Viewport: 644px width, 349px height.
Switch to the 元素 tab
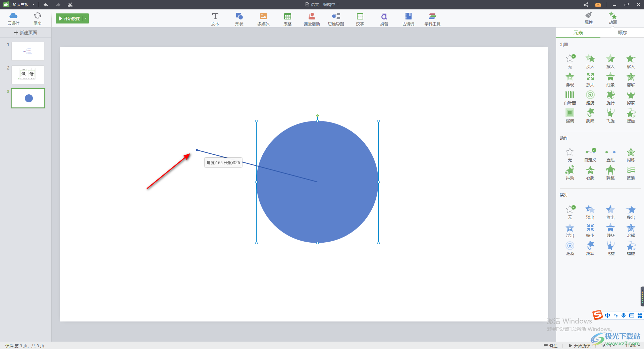click(x=578, y=33)
